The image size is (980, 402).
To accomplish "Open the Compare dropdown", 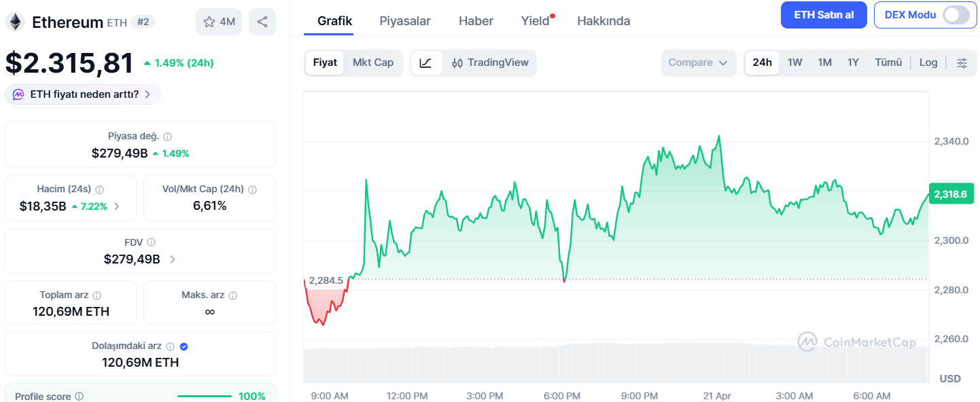I will pos(699,62).
